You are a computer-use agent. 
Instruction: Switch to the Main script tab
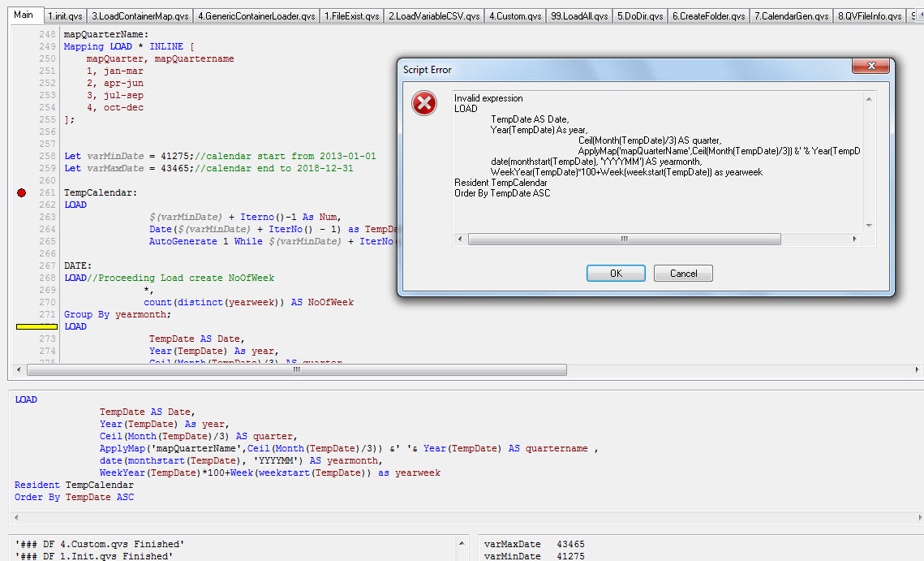point(24,15)
